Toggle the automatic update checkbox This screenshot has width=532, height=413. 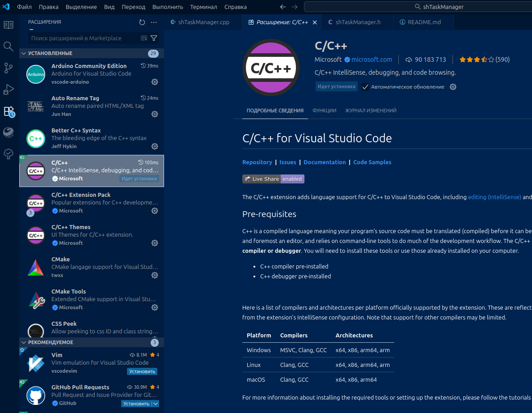tap(365, 87)
